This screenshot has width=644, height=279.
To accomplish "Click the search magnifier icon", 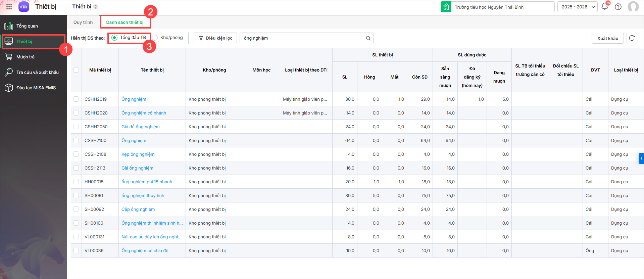I will [368, 38].
